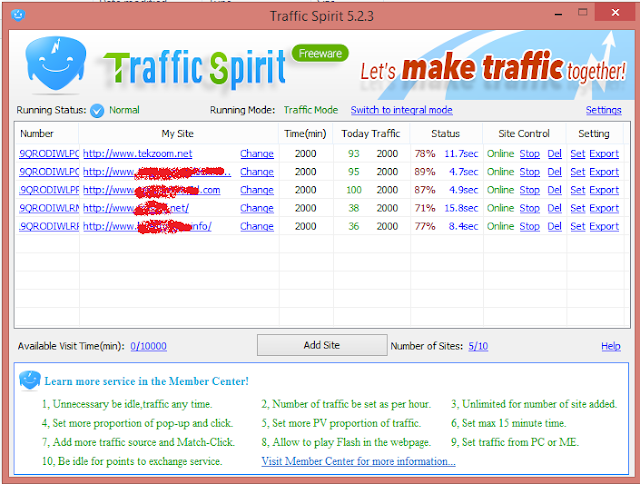640x484 pixels.
Task: Click Del in the 71% status row
Action: tap(554, 208)
